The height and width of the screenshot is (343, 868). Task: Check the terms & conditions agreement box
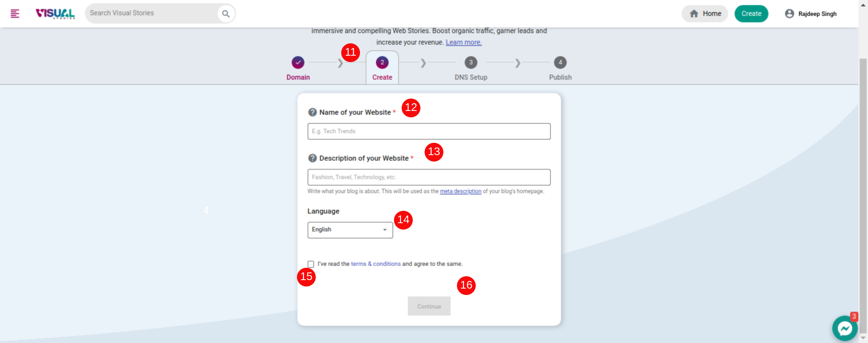click(311, 264)
